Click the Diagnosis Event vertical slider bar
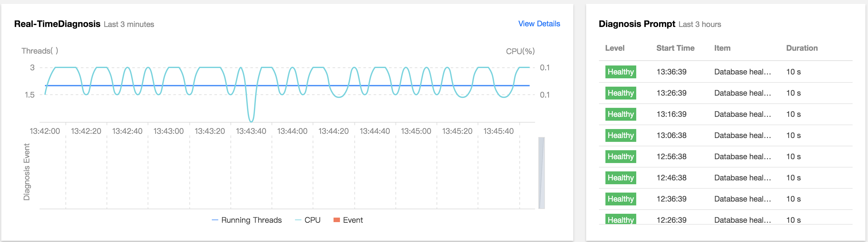The width and height of the screenshot is (868, 242). coord(542,173)
